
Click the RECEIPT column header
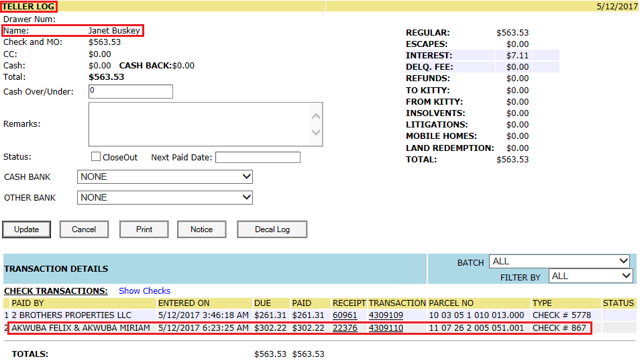click(349, 303)
